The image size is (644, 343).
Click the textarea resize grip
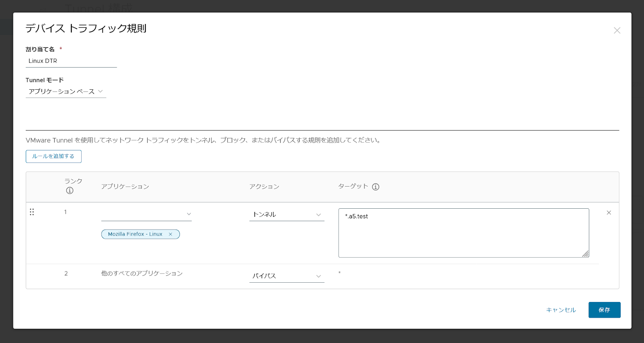[x=585, y=254]
